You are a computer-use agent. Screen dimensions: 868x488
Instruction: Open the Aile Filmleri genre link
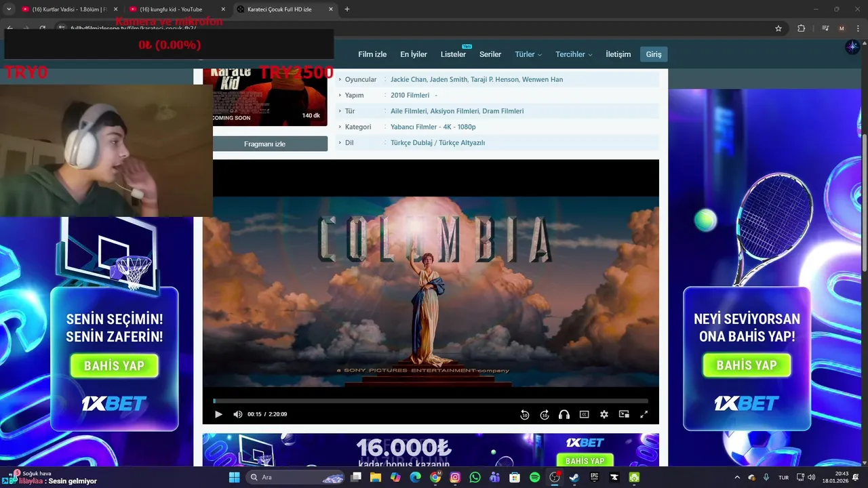(409, 111)
